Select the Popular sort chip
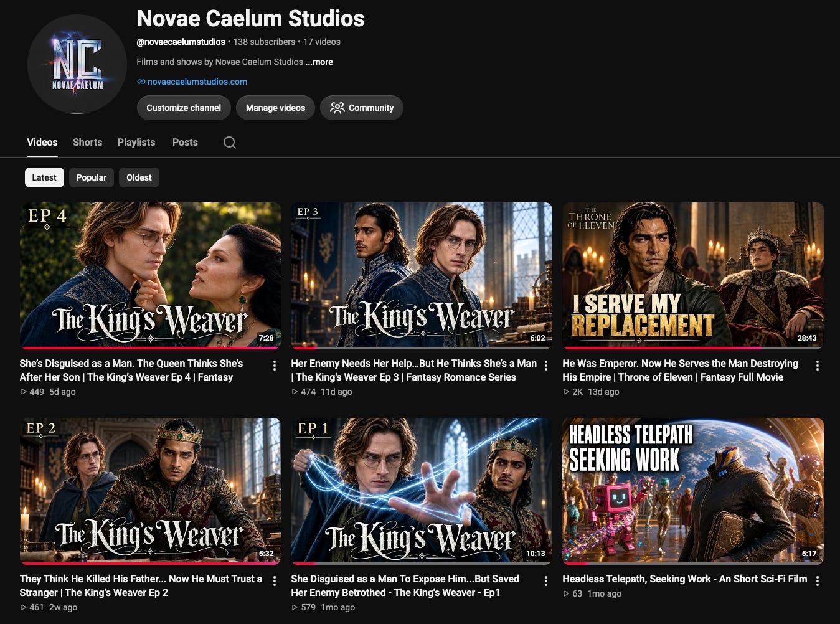Image resolution: width=840 pixels, height=624 pixels. click(x=92, y=177)
